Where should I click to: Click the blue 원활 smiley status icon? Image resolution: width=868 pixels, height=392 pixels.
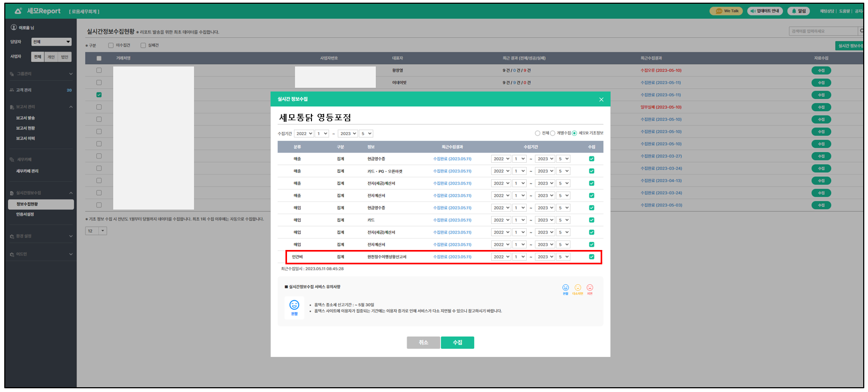tap(566, 288)
